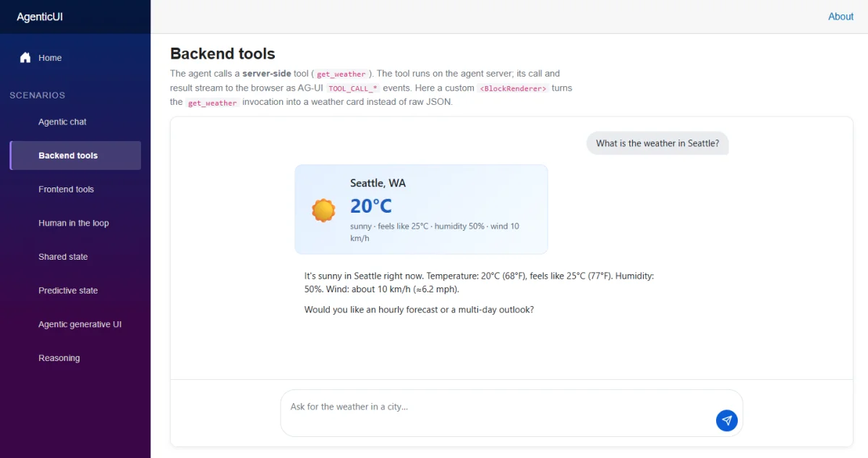Click the AgenticUI brand title

pyautogui.click(x=40, y=17)
